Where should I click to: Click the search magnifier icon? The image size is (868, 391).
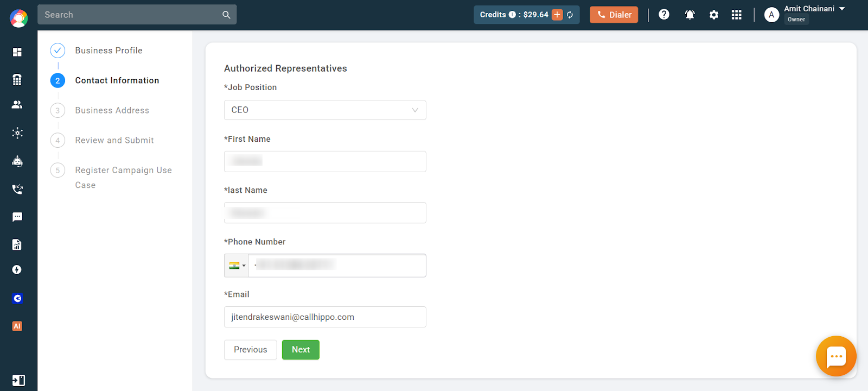tap(226, 15)
